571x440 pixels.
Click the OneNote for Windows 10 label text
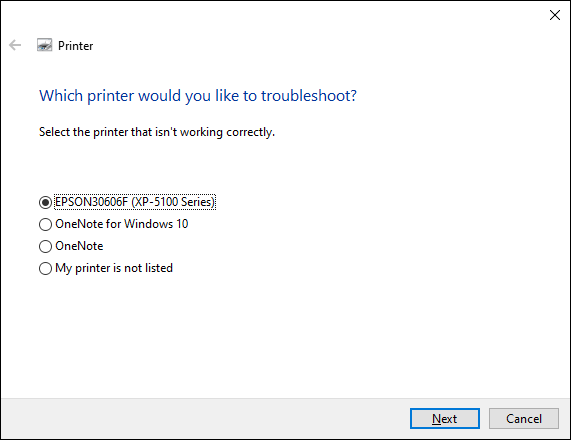tap(122, 224)
